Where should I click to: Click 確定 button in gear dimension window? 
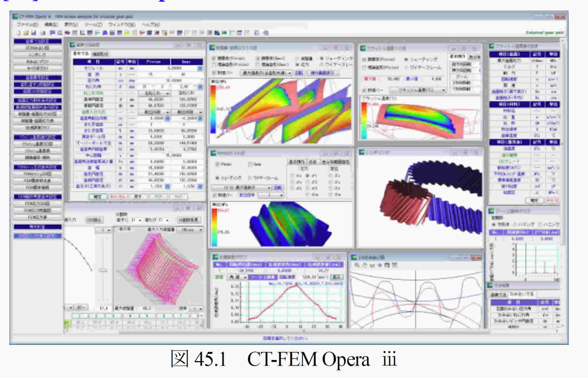coord(97,197)
